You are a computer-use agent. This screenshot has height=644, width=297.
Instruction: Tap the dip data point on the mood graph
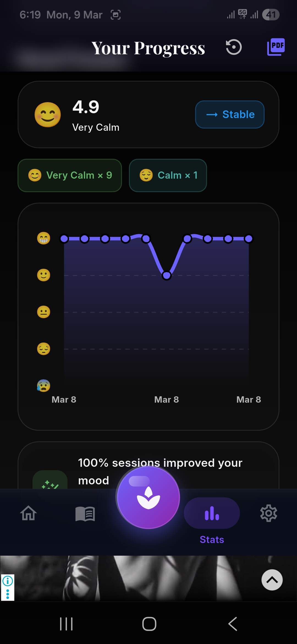(166, 275)
